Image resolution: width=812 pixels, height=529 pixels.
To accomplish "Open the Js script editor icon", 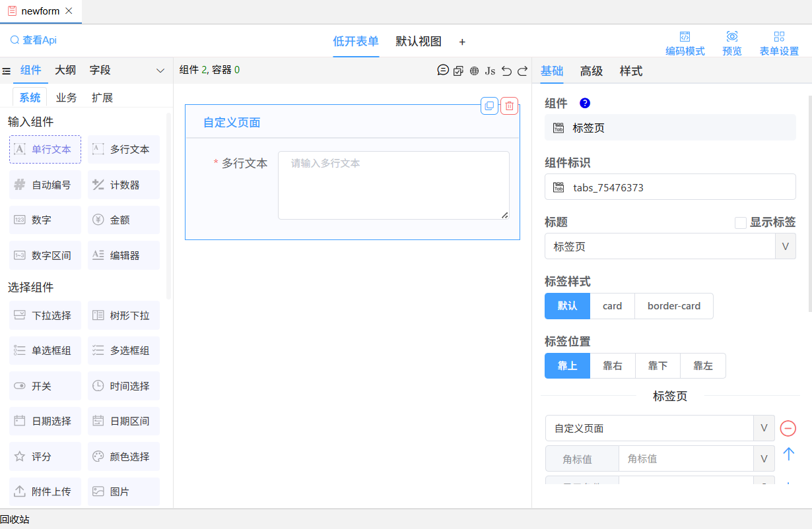I will click(x=490, y=71).
